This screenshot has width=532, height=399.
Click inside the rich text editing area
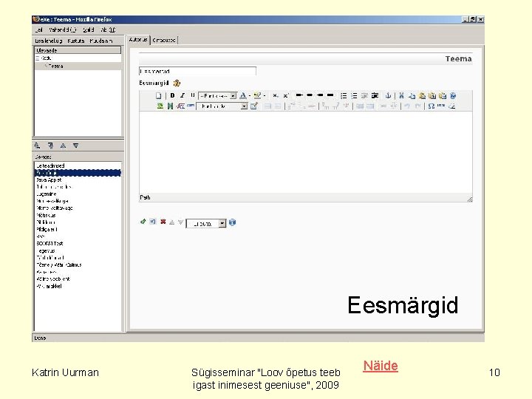[305, 153]
